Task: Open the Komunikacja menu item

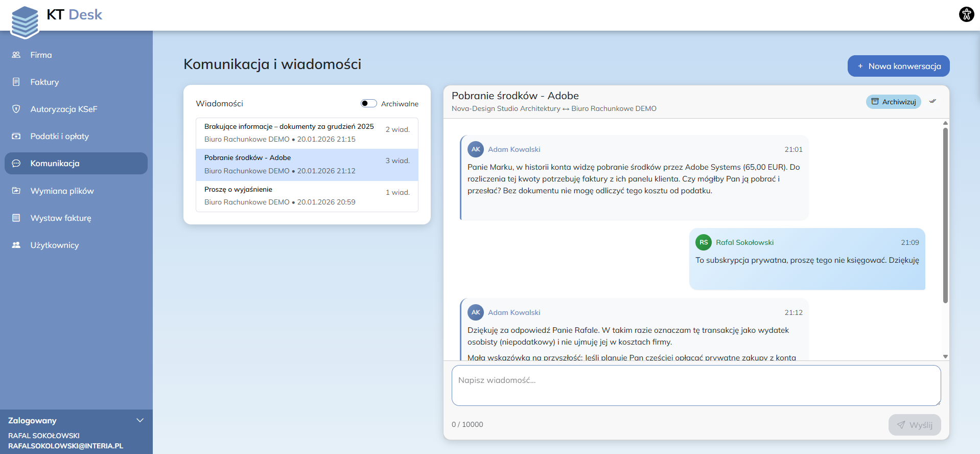Action: pos(76,164)
